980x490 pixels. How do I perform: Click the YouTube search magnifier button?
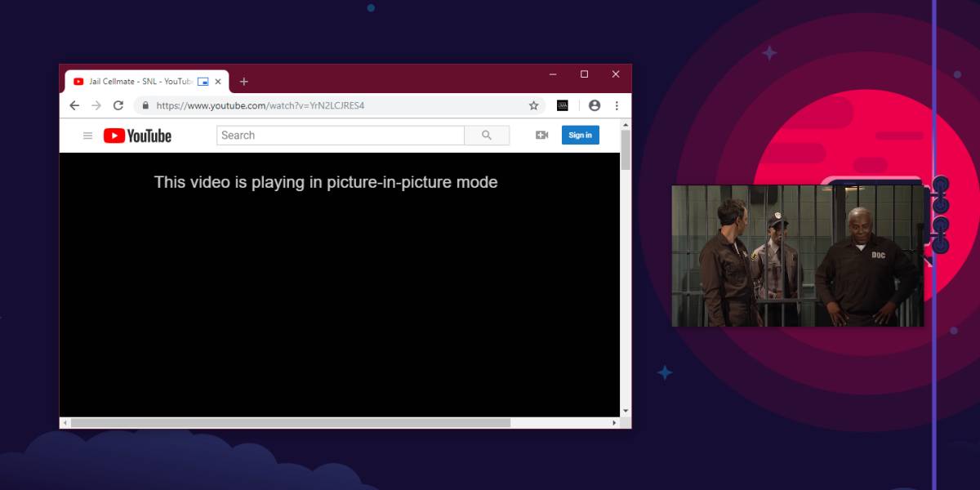pyautogui.click(x=487, y=136)
